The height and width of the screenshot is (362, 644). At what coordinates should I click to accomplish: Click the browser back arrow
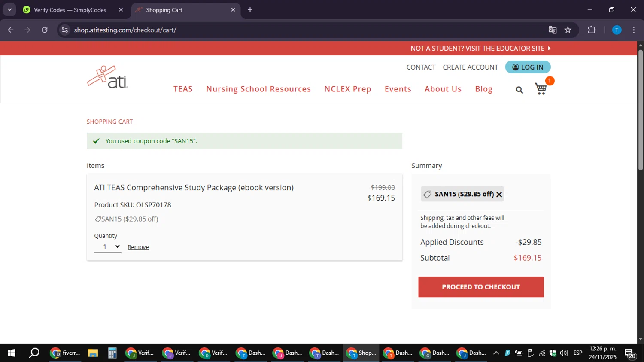[x=11, y=30]
